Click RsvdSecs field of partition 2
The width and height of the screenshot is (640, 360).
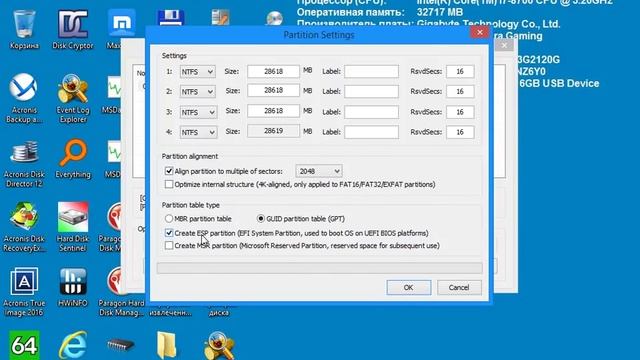pos(460,91)
